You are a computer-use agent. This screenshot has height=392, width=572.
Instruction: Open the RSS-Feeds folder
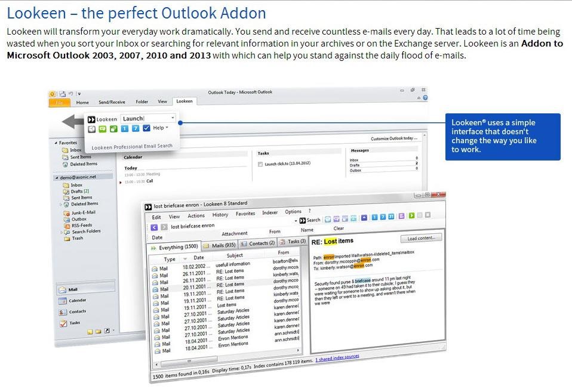point(78,226)
